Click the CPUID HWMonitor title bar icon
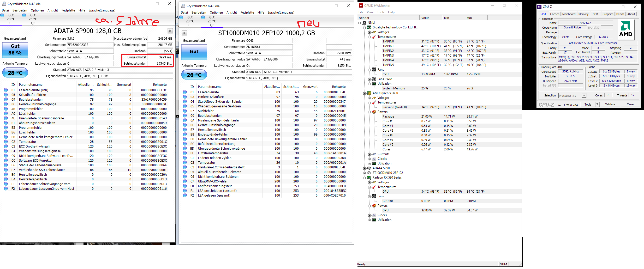Image resolution: width=644 pixels, height=269 pixels. (x=361, y=5)
